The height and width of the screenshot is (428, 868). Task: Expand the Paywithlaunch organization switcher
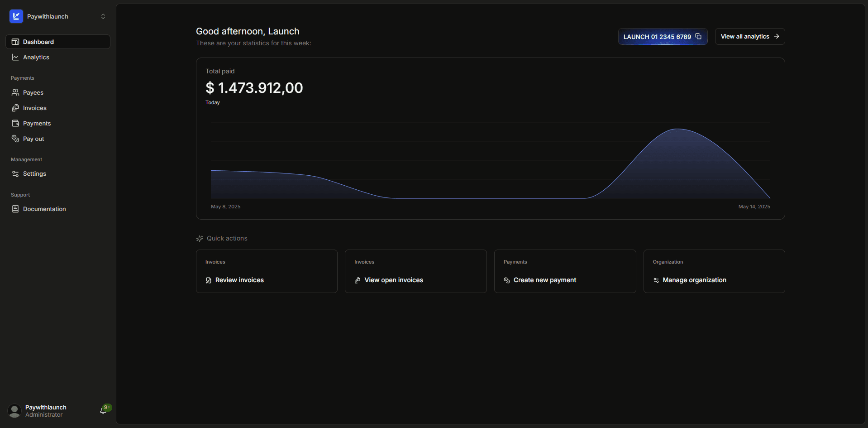(103, 16)
